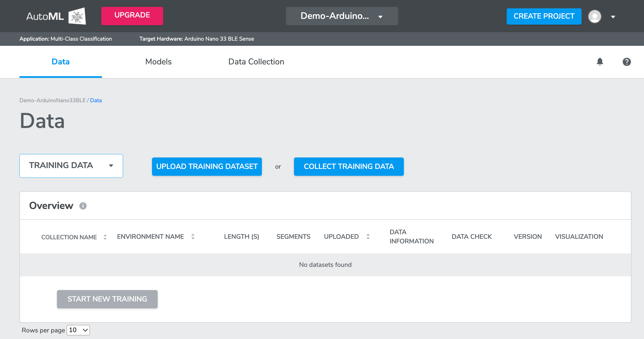Click the Length (S) column header
The height and width of the screenshot is (339, 644).
(x=242, y=236)
